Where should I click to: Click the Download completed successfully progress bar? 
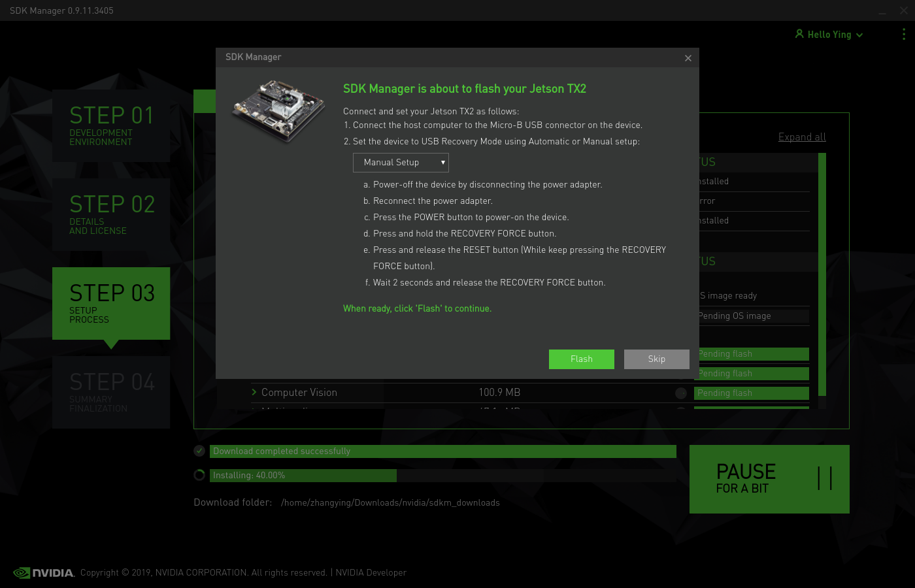(x=443, y=451)
